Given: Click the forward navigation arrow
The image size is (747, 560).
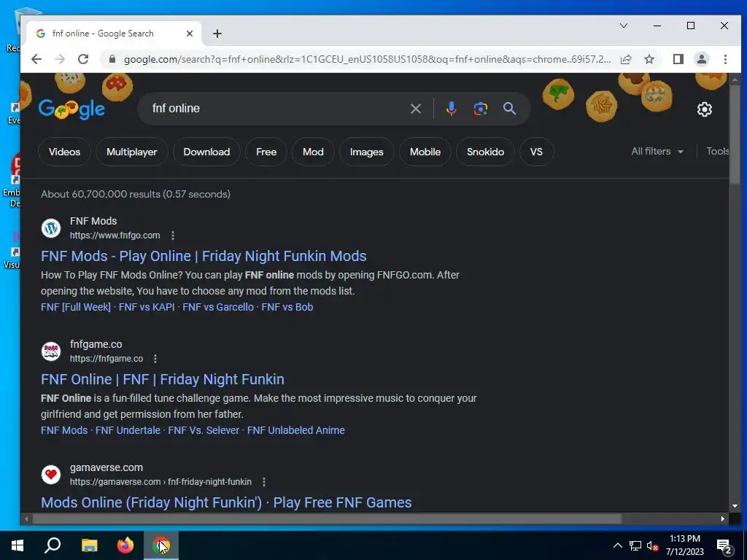Looking at the screenshot, I should 60,59.
